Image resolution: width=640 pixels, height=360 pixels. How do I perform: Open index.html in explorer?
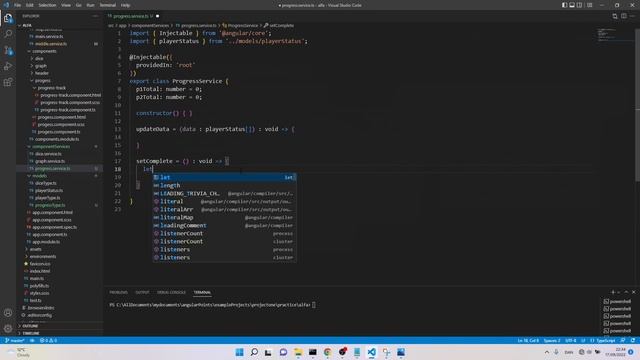click(40, 271)
